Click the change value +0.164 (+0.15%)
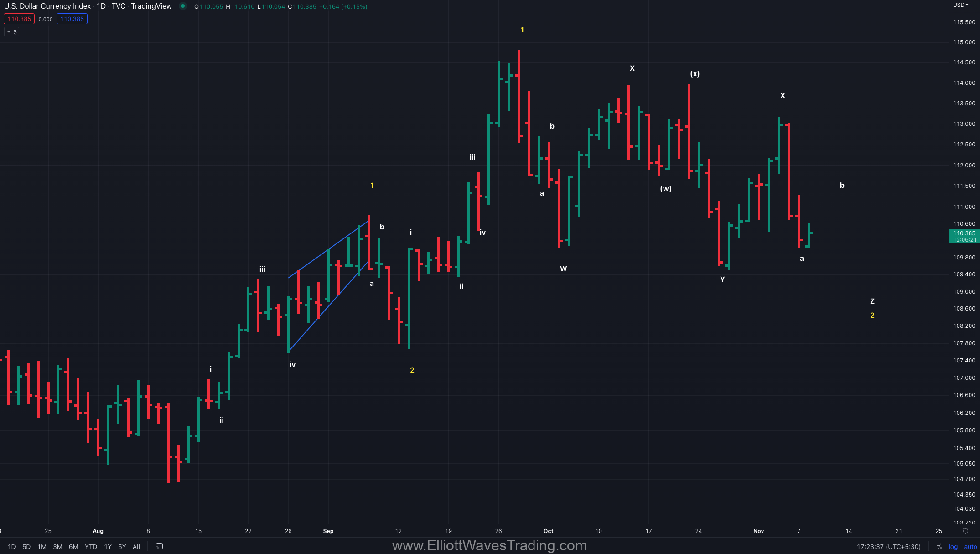Image resolution: width=980 pixels, height=554 pixels. click(x=343, y=7)
